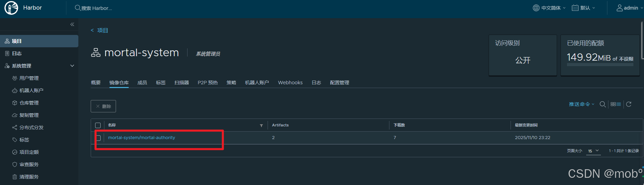The image size is (644, 185).
Task: Click the 项目 sidebar icon
Action: [7, 41]
